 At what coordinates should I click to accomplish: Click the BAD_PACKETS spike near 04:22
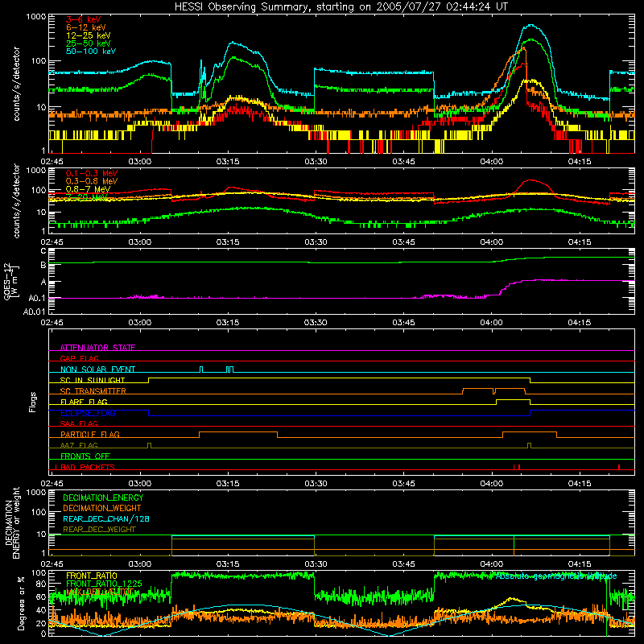coord(619,467)
